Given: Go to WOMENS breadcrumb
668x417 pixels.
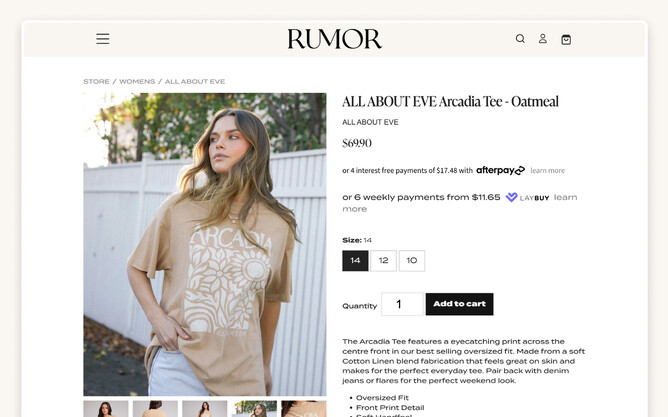Looking at the screenshot, I should click(137, 81).
